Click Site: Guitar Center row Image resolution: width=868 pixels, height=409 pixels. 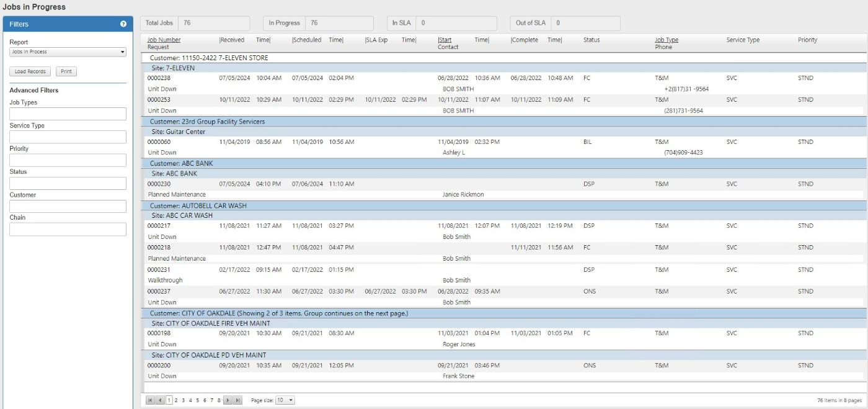pos(505,132)
